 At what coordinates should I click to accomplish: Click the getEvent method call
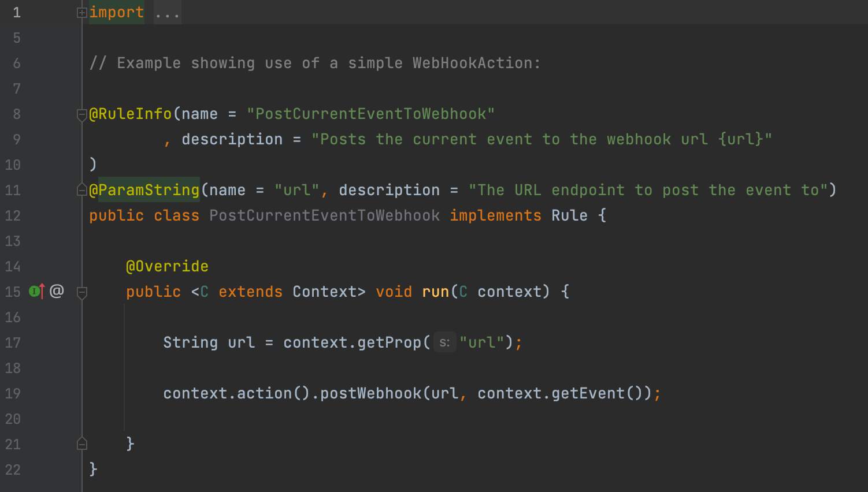588,393
